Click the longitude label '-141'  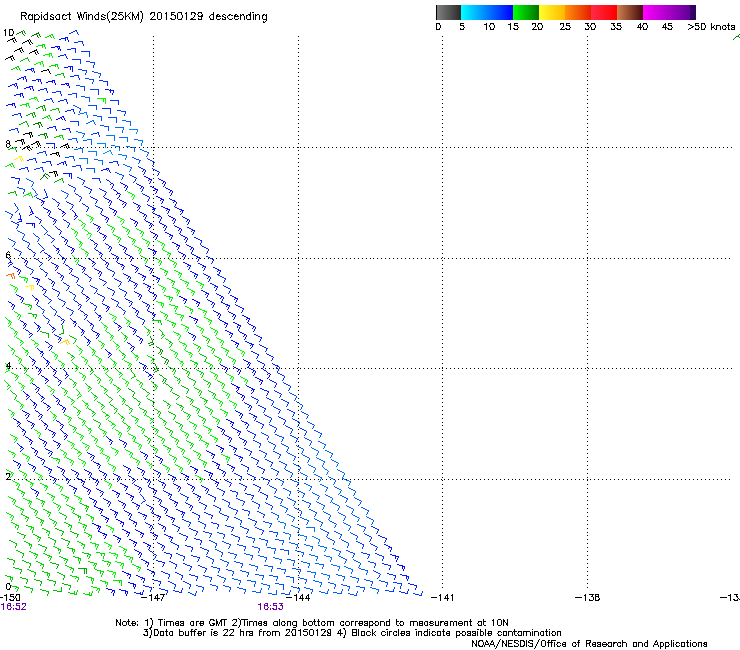tap(443, 598)
